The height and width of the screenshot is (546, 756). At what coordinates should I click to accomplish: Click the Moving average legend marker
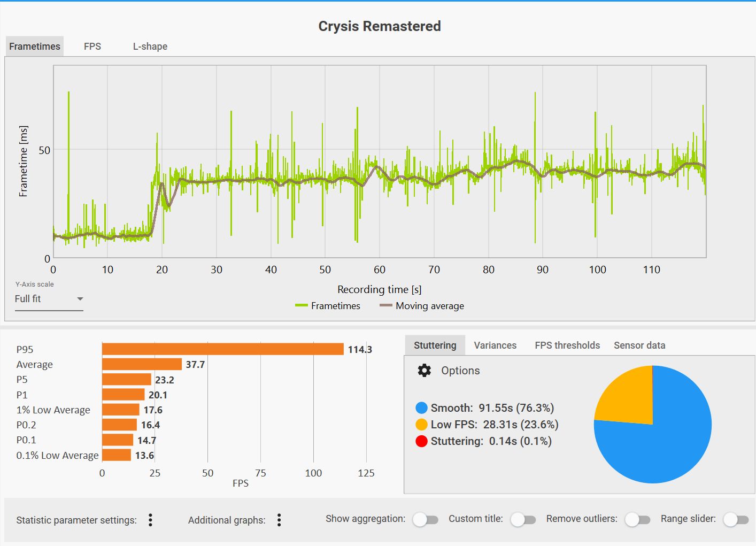[x=386, y=306]
